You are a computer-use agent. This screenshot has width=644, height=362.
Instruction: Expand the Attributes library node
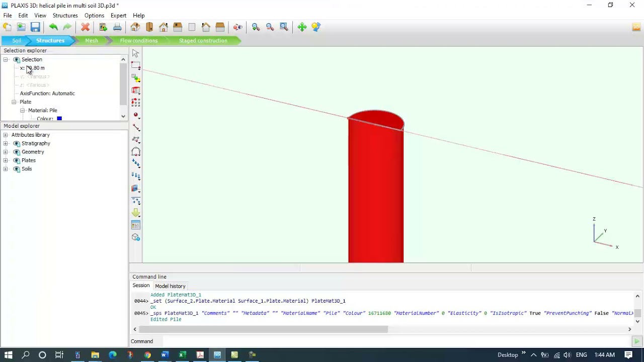pyautogui.click(x=6, y=135)
